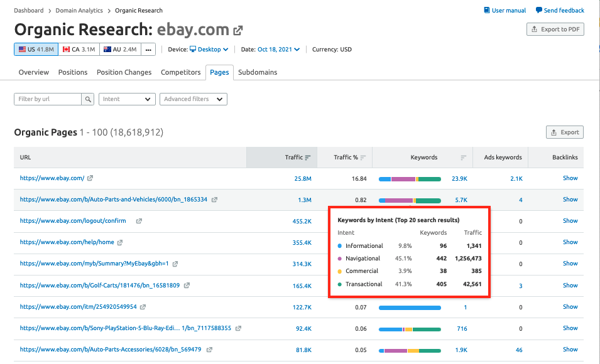Switch to the Positions tab

(x=73, y=72)
